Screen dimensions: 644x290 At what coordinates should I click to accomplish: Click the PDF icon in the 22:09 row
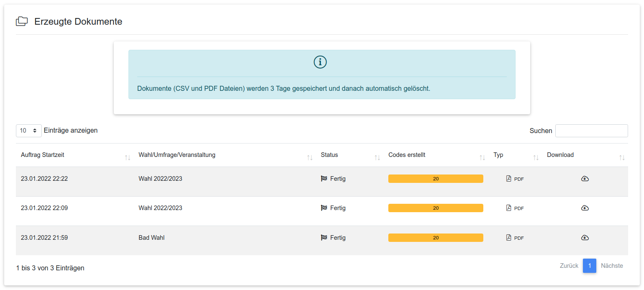(x=509, y=208)
